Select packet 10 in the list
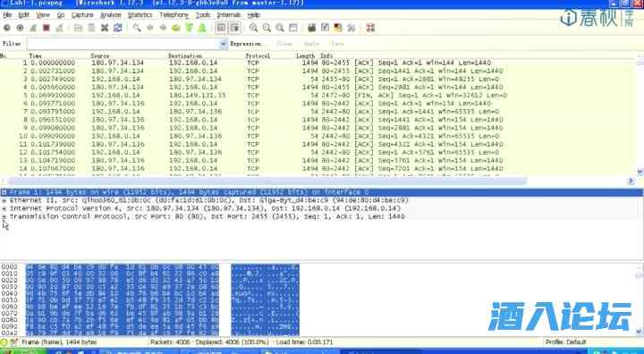Viewport: 644px width, 354px height. point(318,136)
